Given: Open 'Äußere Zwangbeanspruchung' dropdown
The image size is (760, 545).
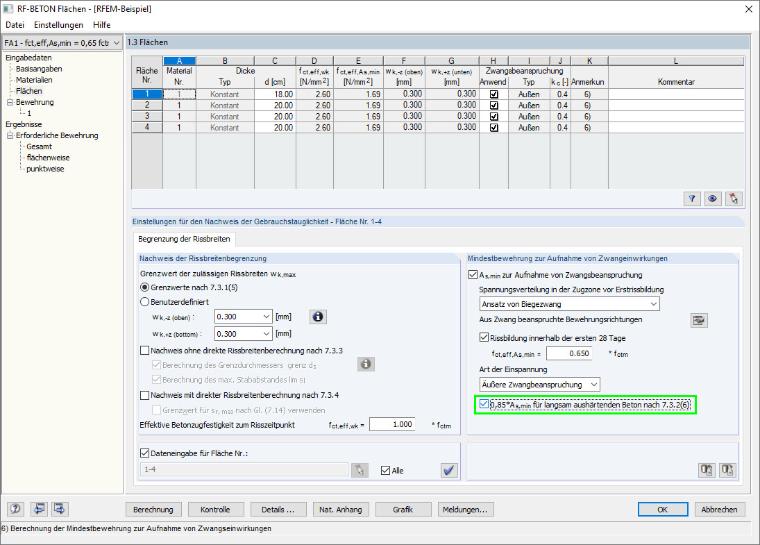Looking at the screenshot, I should [x=539, y=385].
